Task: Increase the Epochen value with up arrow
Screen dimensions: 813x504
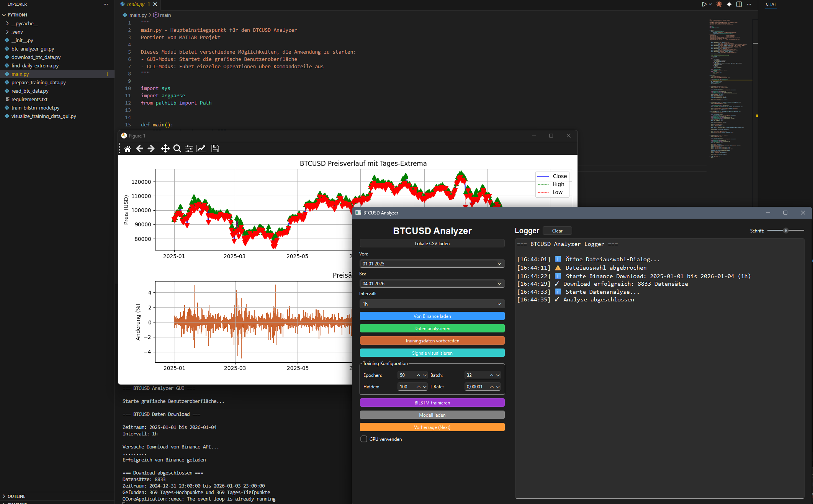Action: point(419,375)
